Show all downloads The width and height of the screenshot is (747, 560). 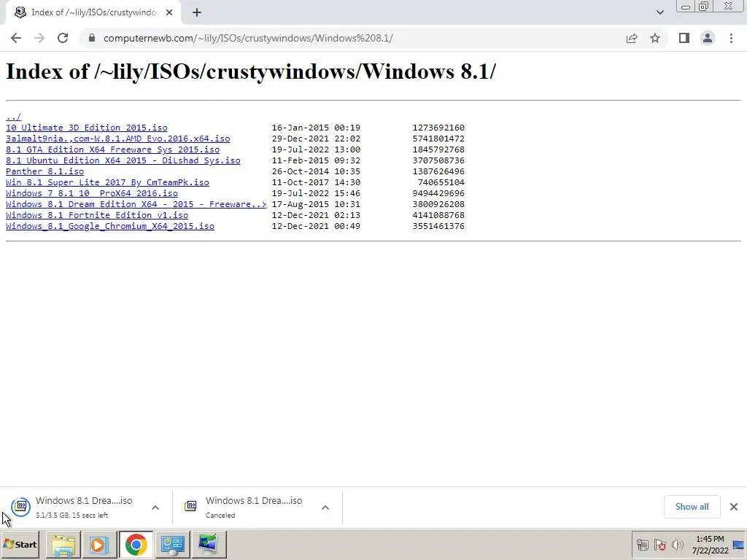(692, 507)
